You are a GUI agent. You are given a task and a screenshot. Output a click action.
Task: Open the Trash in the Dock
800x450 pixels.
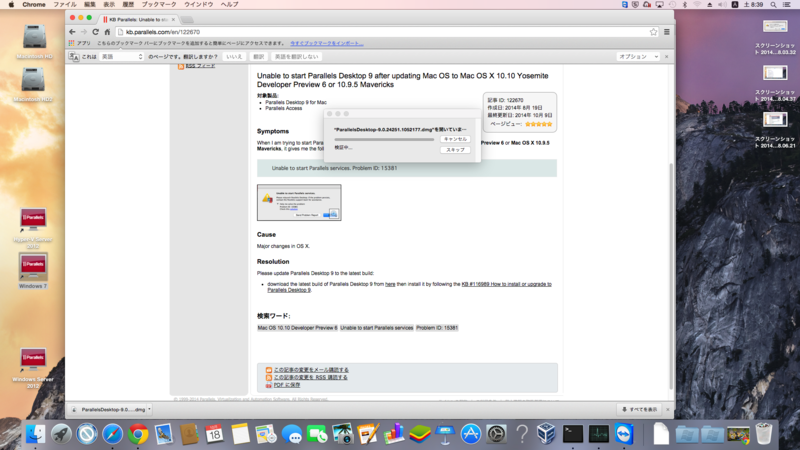[x=763, y=434]
